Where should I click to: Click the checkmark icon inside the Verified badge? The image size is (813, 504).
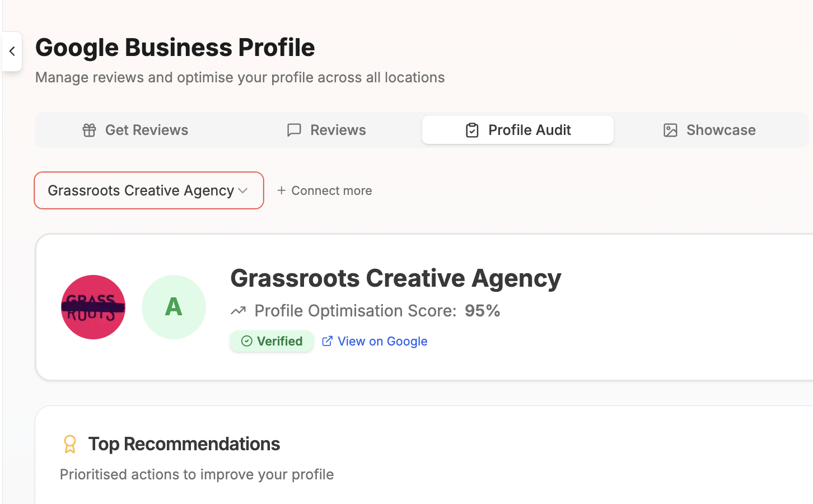tap(246, 340)
